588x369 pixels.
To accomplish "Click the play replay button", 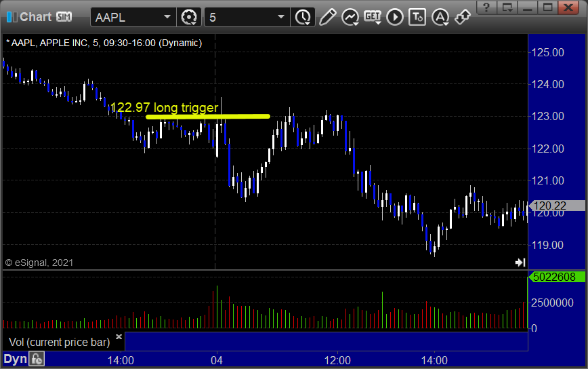I will point(395,17).
